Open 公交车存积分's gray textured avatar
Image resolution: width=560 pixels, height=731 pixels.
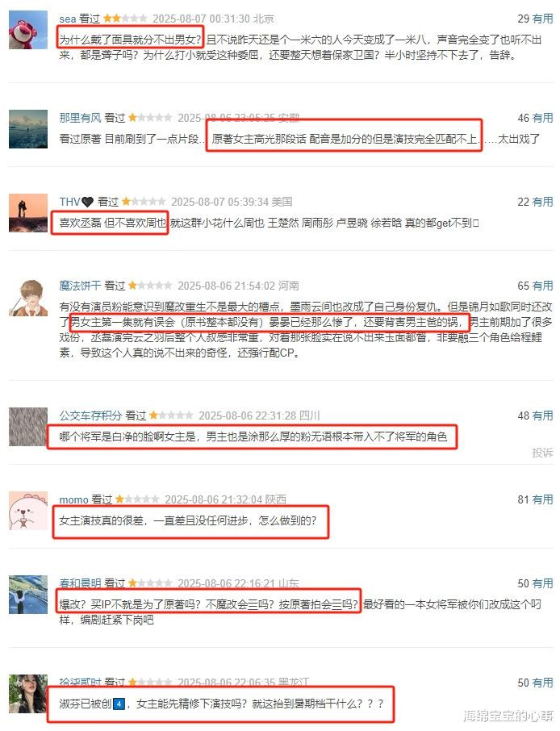click(28, 427)
